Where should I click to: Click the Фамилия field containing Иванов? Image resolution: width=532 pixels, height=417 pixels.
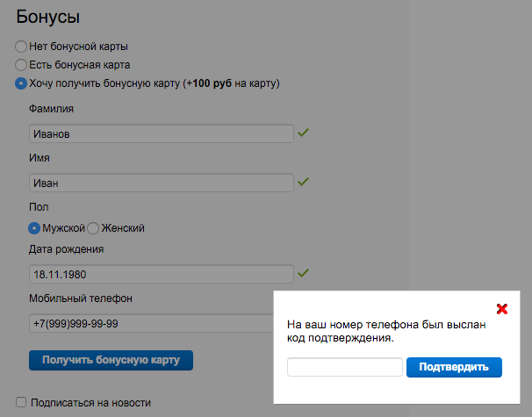[x=161, y=134]
